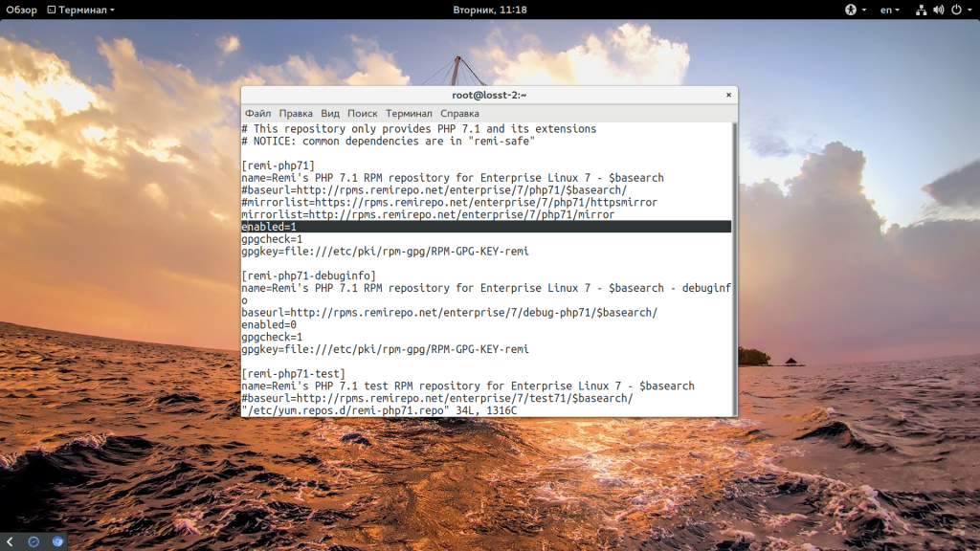
Task: Click the power button icon
Action: click(955, 10)
